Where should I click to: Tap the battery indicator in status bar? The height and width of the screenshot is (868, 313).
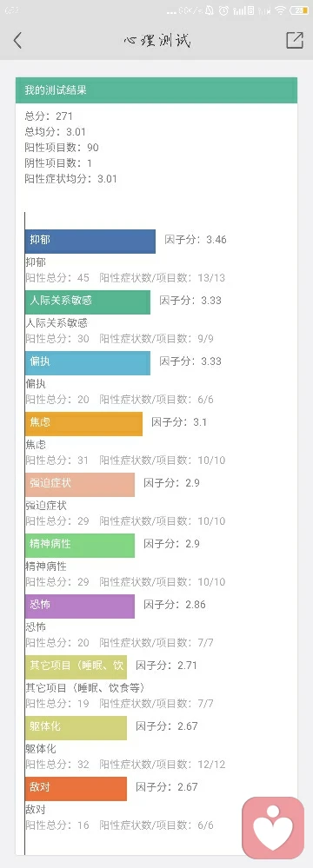click(x=300, y=10)
